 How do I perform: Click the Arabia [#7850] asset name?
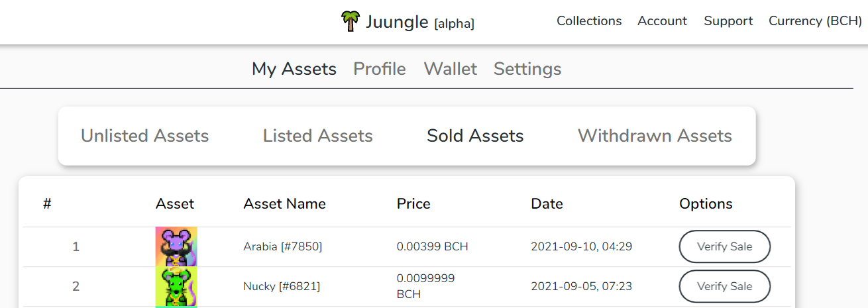(x=283, y=246)
